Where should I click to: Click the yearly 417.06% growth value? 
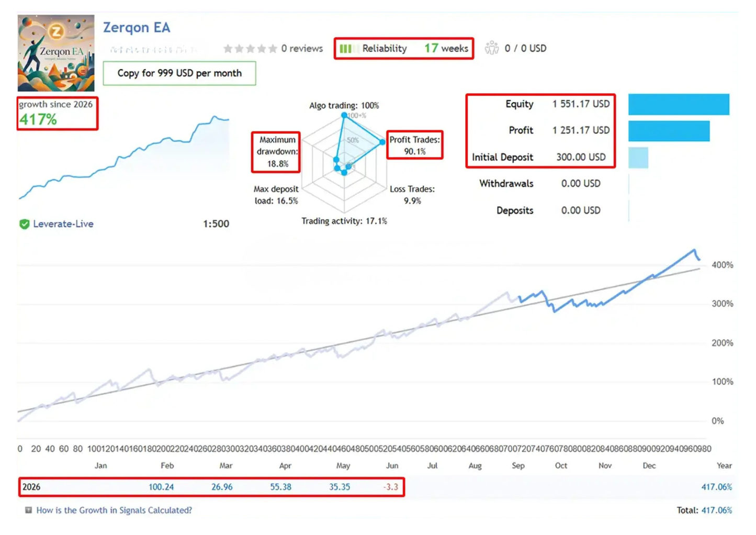click(717, 487)
